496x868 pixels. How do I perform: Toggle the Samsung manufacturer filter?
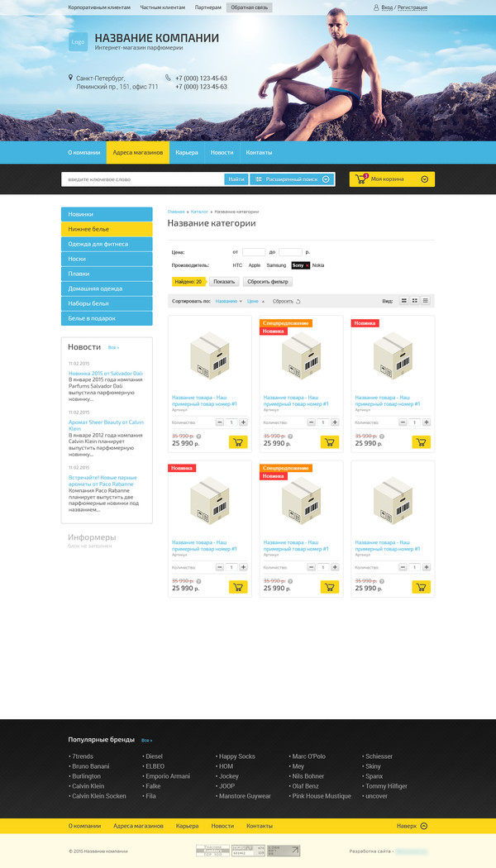click(276, 265)
